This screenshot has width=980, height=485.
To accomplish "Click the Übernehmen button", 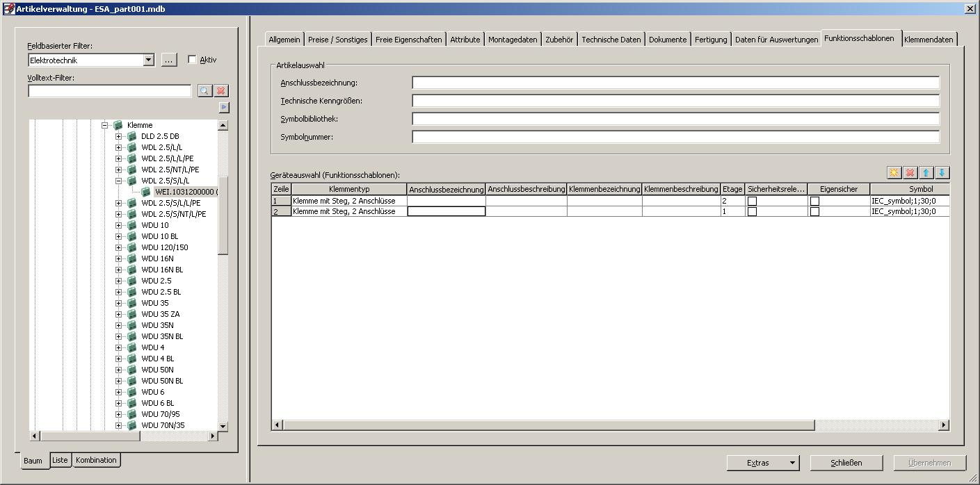I will (x=930, y=463).
